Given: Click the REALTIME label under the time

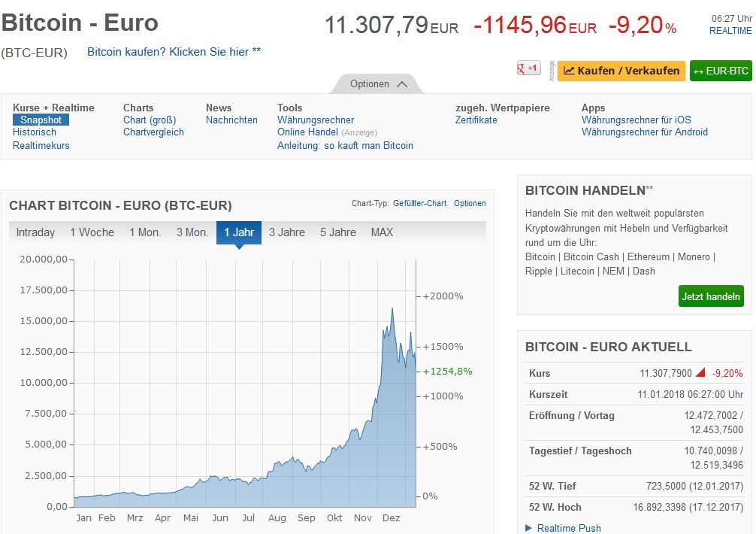Looking at the screenshot, I should pyautogui.click(x=730, y=30).
